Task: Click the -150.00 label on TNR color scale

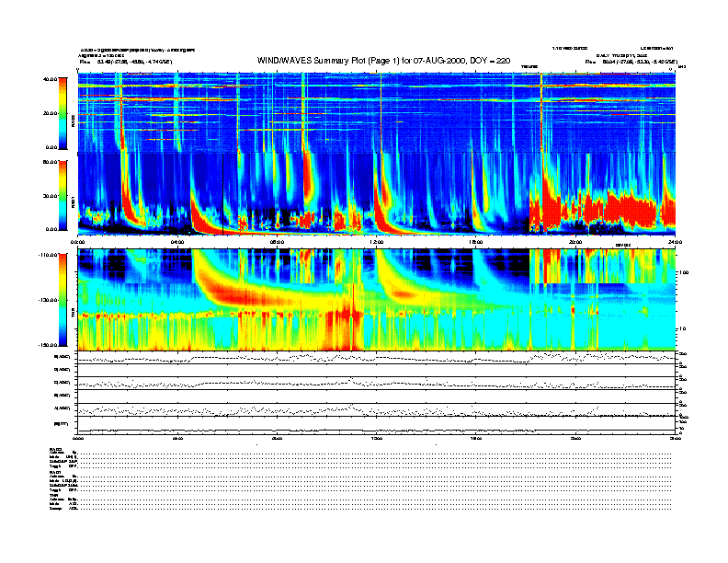Action: point(49,345)
